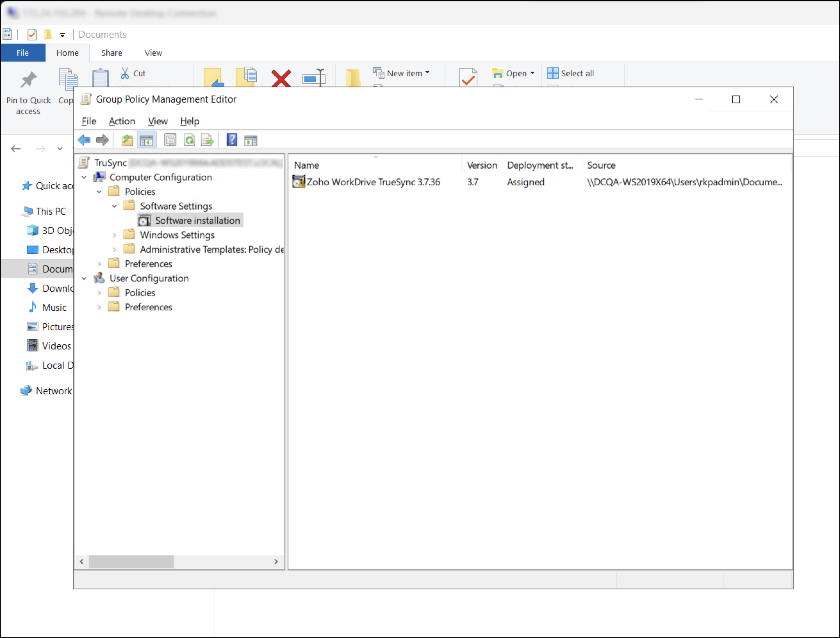Click the Select all button in the Explorer ribbon
The height and width of the screenshot is (638, 840).
click(x=570, y=73)
